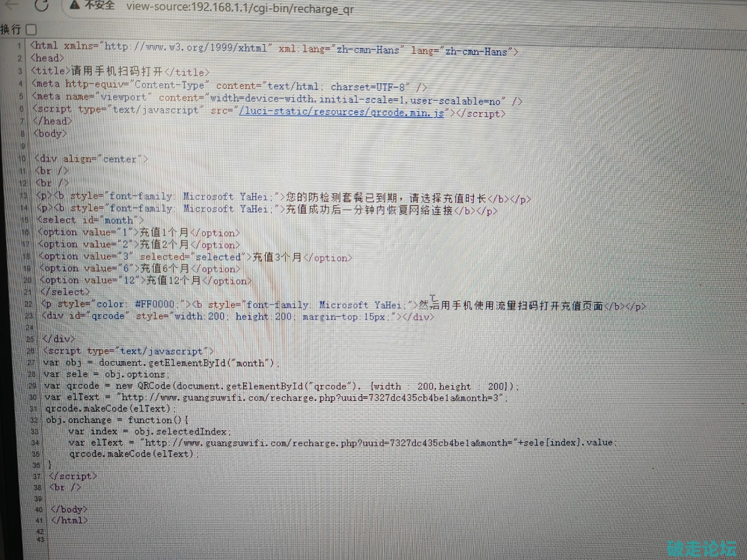Screen dimensions: 747x560
Task: Enable the 换行 line wrap checkbox
Action: [31, 30]
